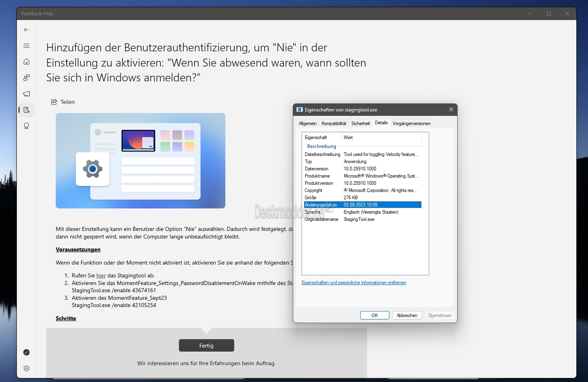Follow the 'hier' link for Stagingtool
Image resolution: width=588 pixels, height=382 pixels.
coord(101,275)
